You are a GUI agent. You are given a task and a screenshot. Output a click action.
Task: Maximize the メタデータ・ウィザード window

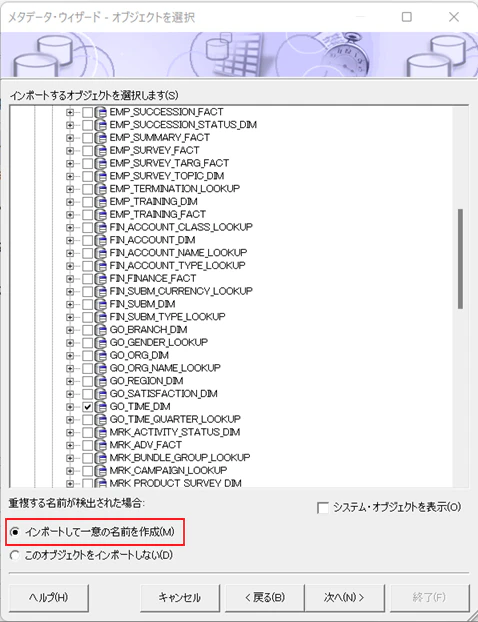(407, 17)
